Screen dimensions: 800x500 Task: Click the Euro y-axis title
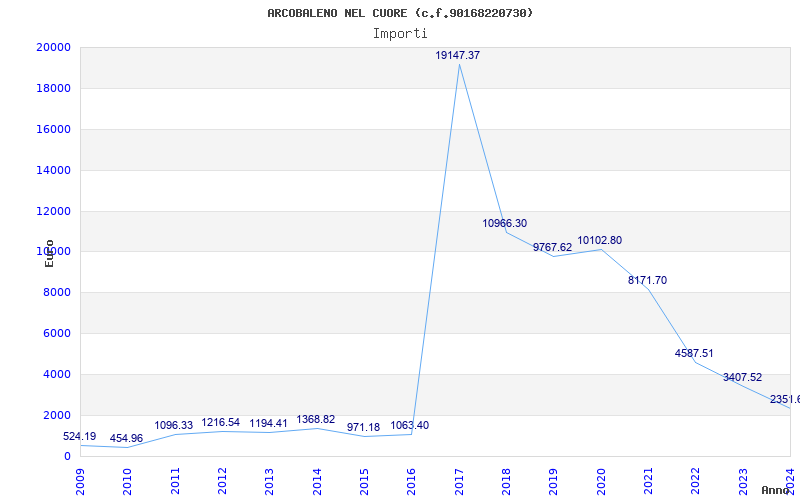[49, 254]
